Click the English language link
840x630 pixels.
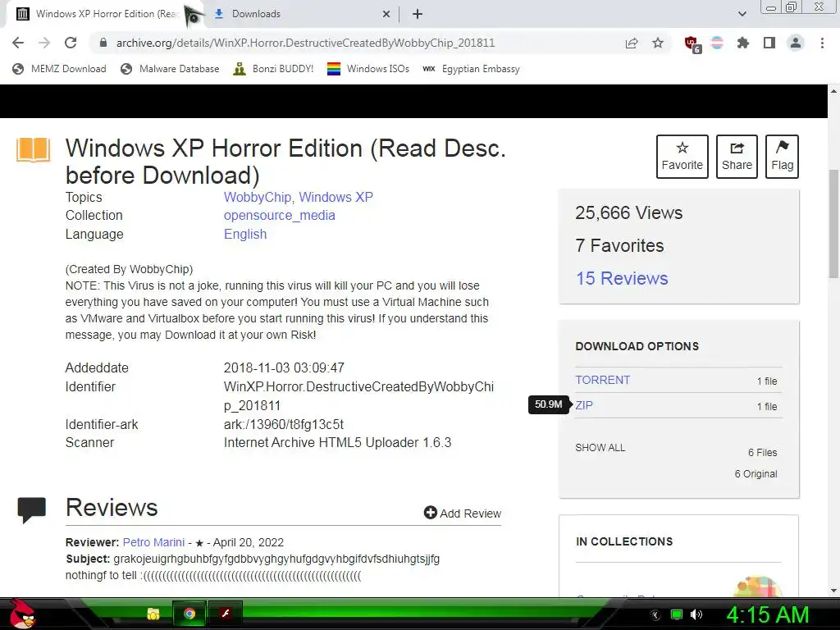[245, 234]
